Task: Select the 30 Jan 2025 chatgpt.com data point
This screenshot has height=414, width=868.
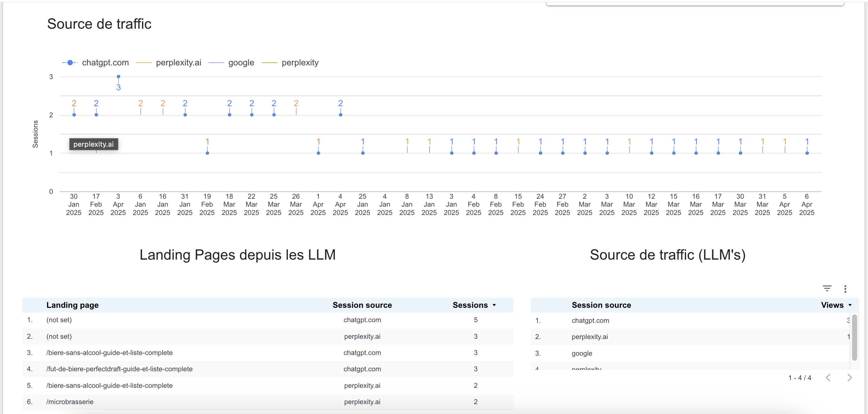Action: tap(74, 115)
